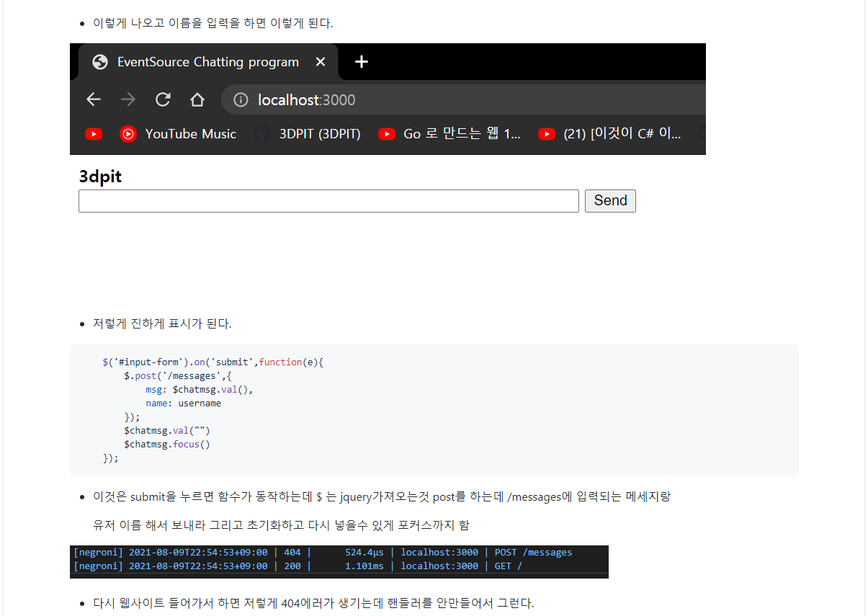The height and width of the screenshot is (616, 868).
Task: Click the 404 status code in log
Action: click(292, 553)
